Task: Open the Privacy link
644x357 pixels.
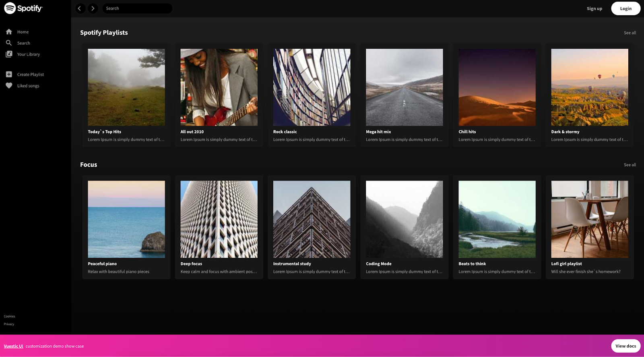Action: (x=9, y=324)
